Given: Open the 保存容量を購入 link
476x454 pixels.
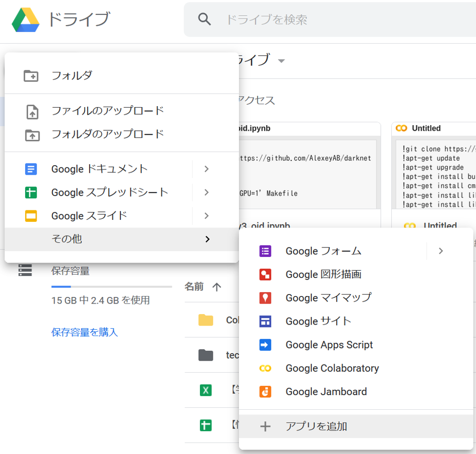Looking at the screenshot, I should (x=84, y=332).
